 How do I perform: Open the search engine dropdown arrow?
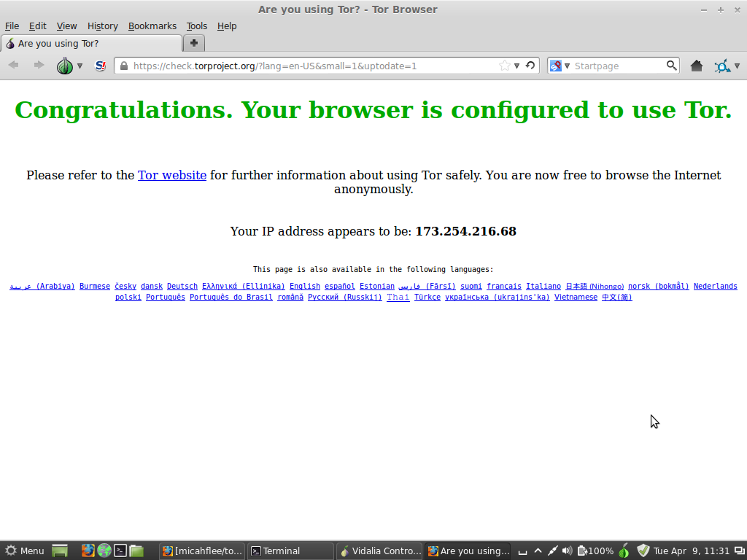point(568,66)
